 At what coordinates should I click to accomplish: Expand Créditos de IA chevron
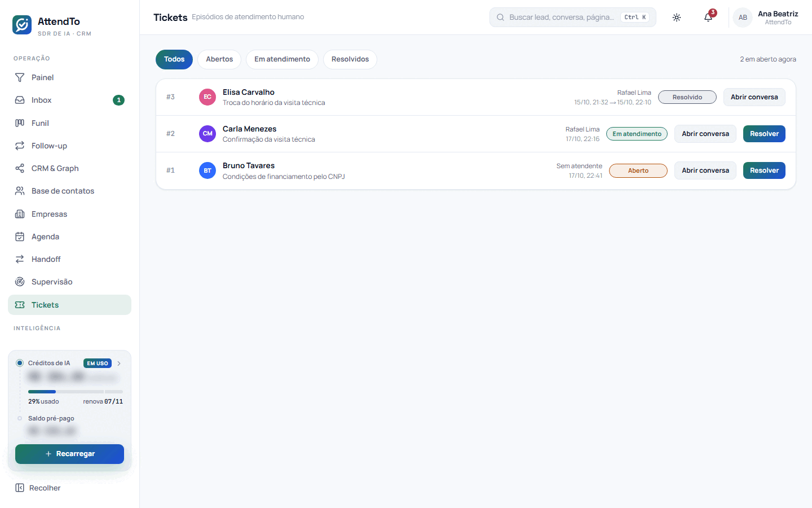[x=119, y=364]
